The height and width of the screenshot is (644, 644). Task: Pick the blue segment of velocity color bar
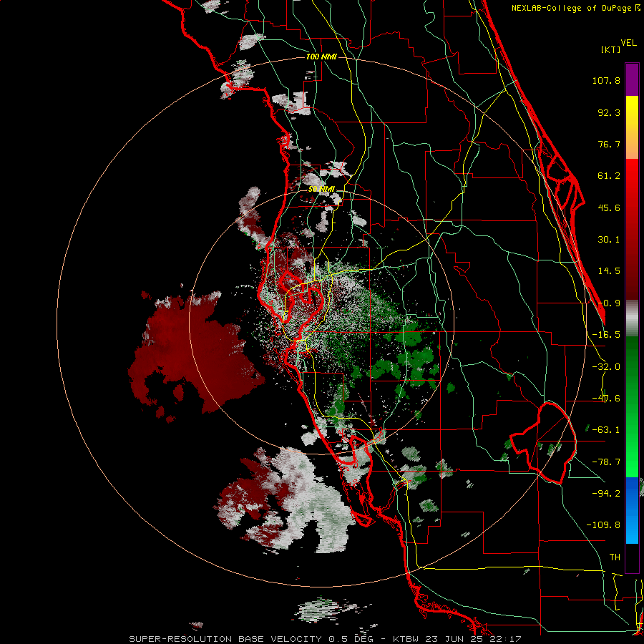tap(632, 510)
